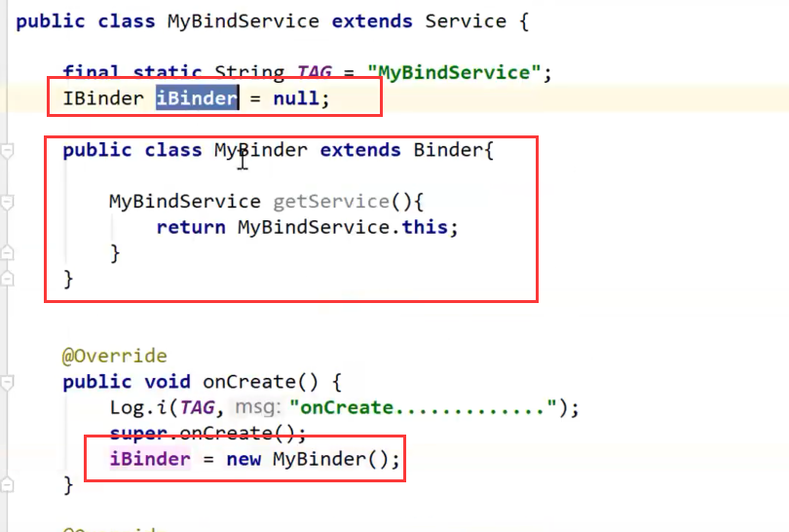Click the MyBinder() constructor call

tap(330, 459)
